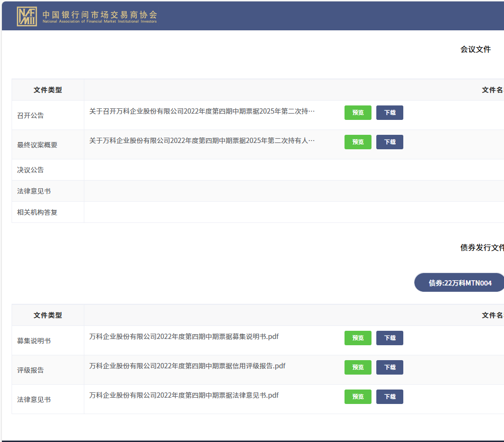Select the 债券:22万科MTN004 tab
The height and width of the screenshot is (442, 504).
[460, 283]
